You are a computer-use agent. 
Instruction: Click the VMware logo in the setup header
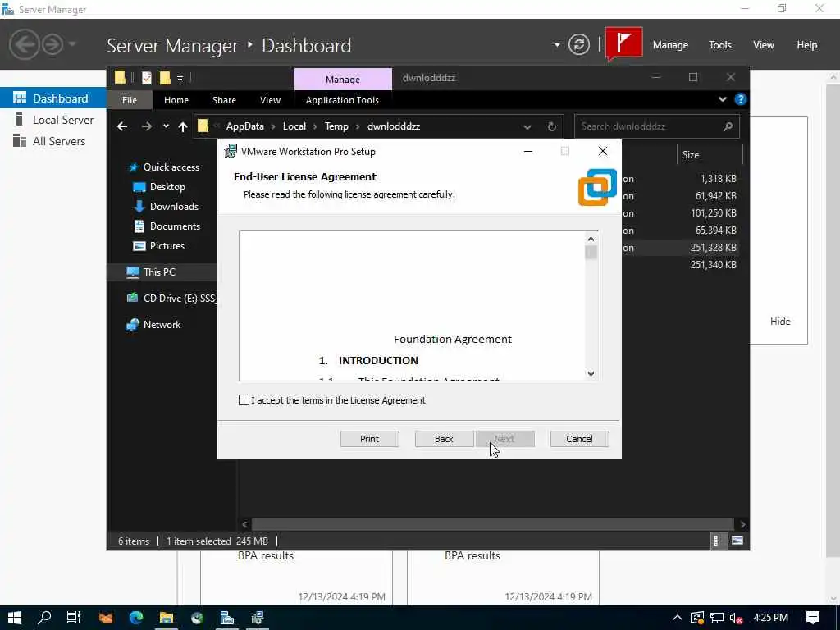597,188
